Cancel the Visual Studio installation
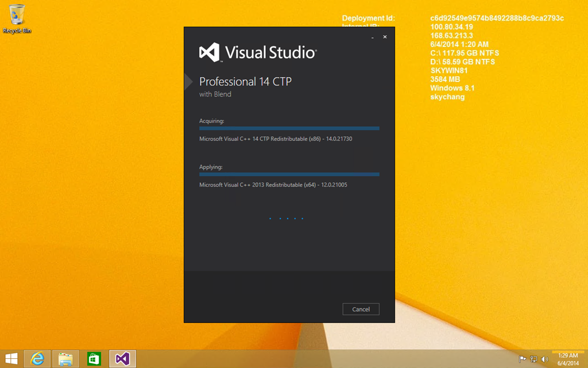Screen dimensions: 588x368 (x=361, y=309)
